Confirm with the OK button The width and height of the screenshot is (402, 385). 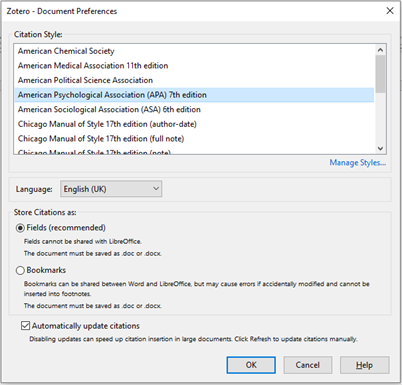(x=251, y=365)
